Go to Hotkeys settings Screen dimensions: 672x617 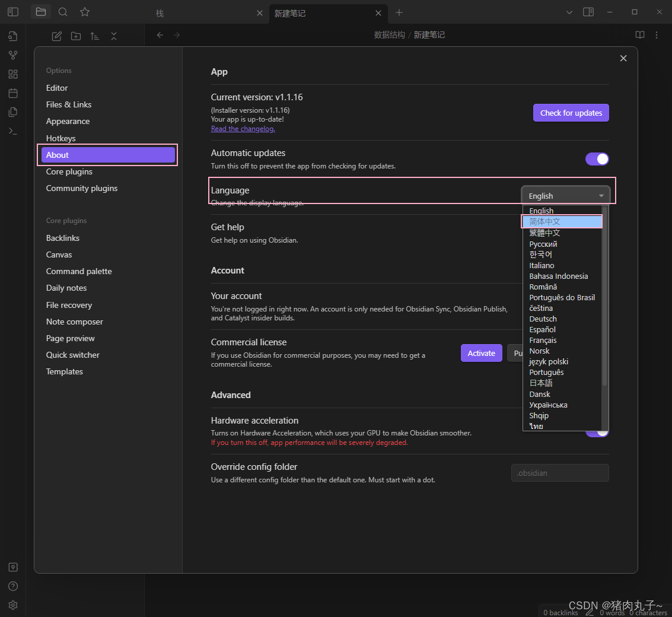(x=108, y=138)
